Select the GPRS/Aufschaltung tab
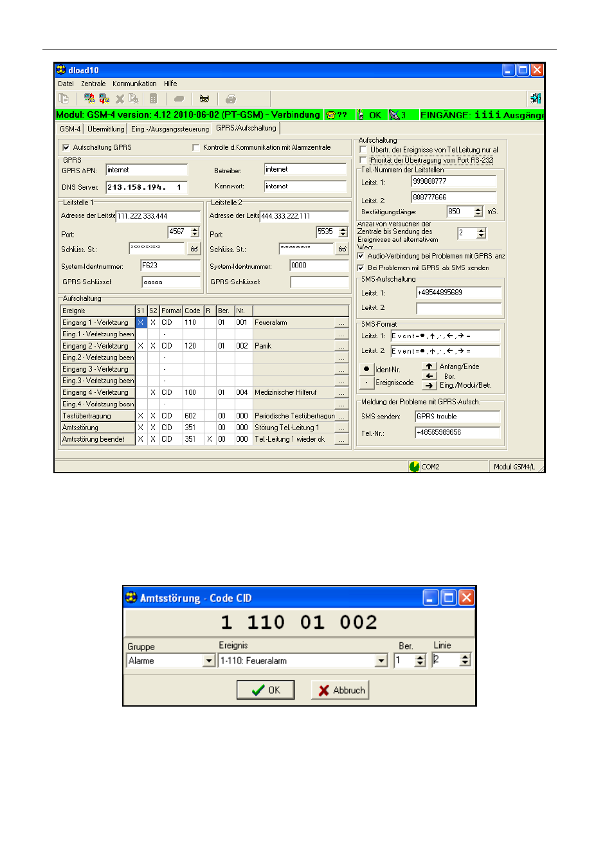 point(246,128)
